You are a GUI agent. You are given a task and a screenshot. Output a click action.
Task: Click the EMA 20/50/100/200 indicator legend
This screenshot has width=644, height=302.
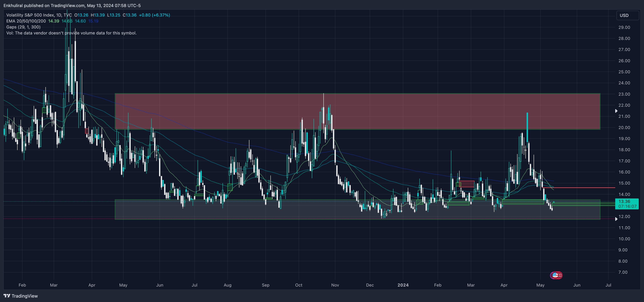(x=26, y=21)
